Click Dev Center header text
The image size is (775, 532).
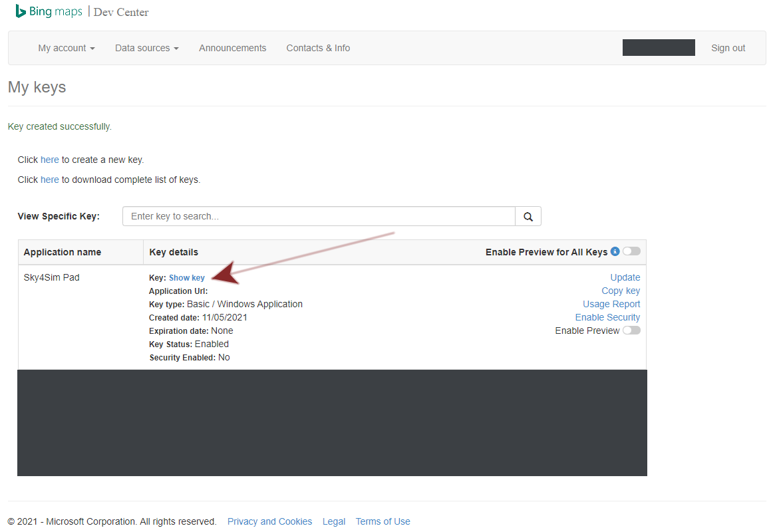tap(121, 13)
